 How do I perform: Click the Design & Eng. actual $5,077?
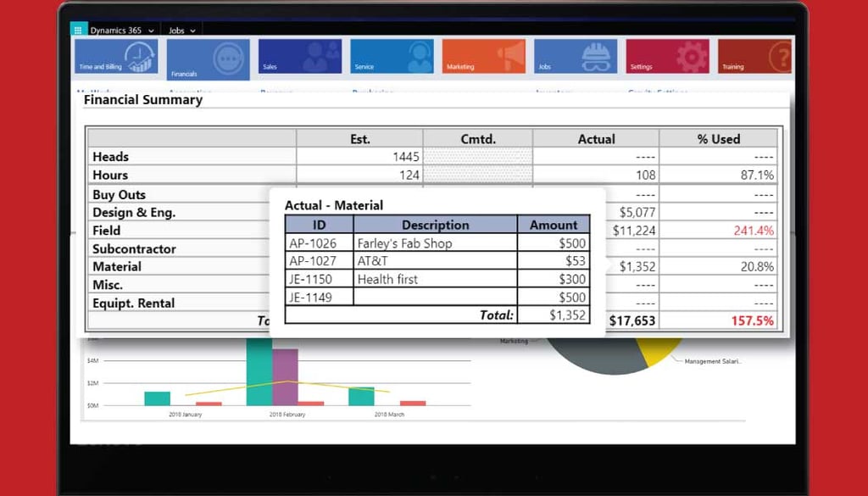point(637,213)
